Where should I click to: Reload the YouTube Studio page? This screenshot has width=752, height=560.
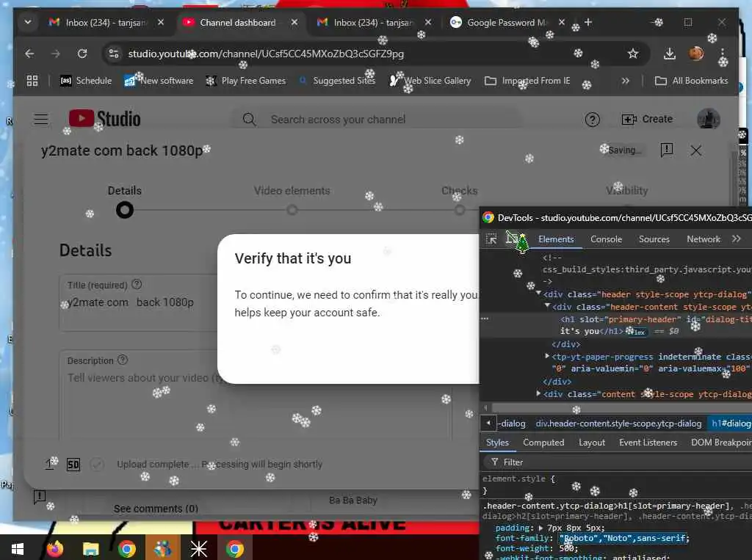[82, 54]
